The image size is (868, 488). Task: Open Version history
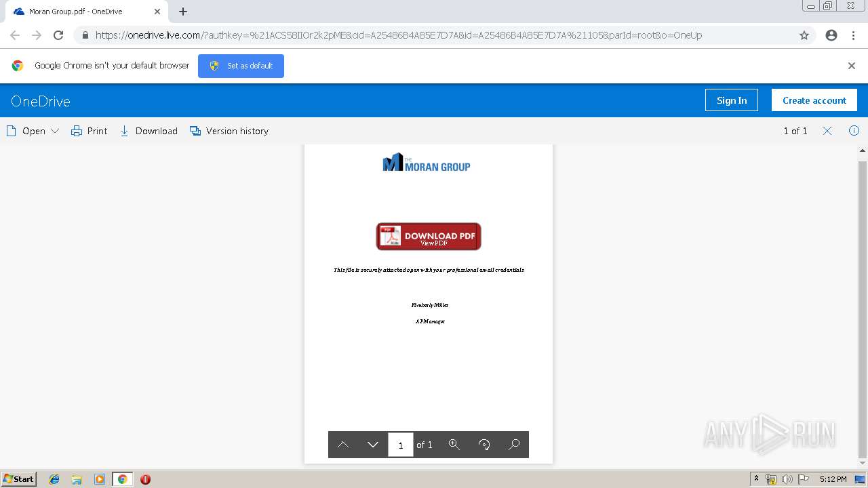click(229, 131)
